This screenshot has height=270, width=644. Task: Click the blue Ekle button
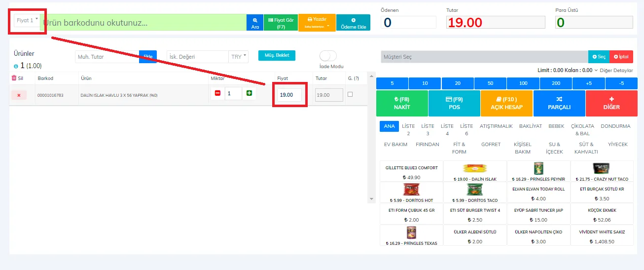148,56
